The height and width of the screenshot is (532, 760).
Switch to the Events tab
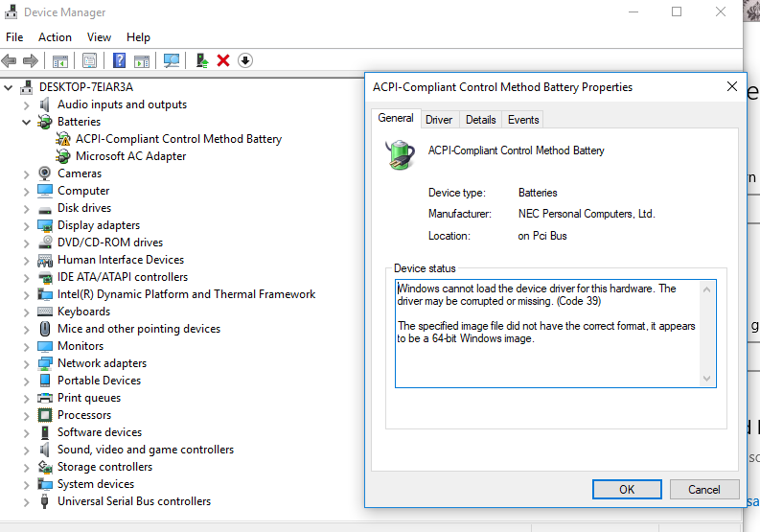click(x=523, y=120)
